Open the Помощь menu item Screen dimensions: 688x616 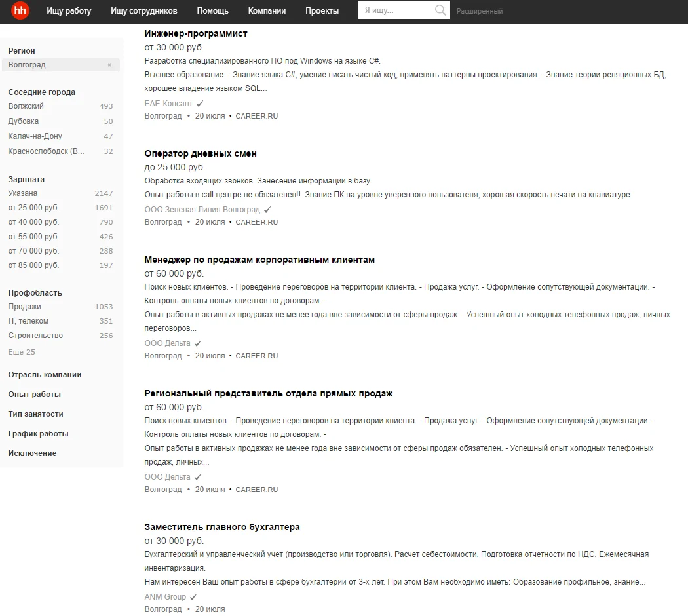(x=212, y=11)
